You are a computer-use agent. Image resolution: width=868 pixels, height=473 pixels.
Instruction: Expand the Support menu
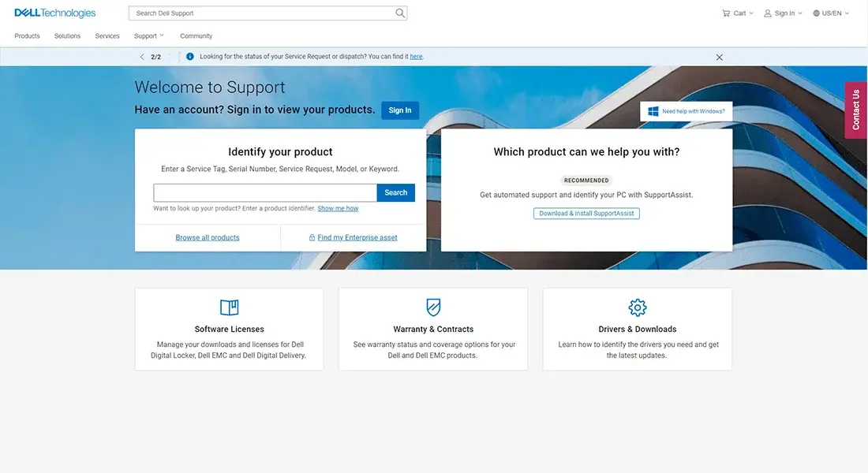(x=149, y=36)
